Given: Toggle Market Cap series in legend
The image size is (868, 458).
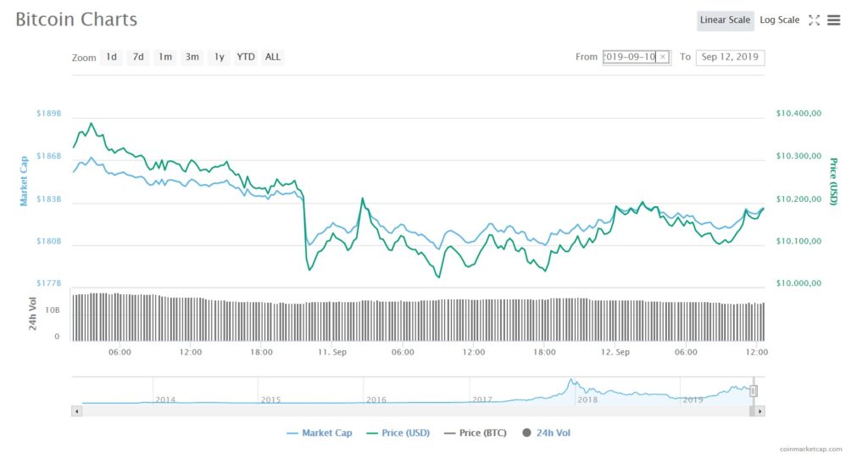Looking at the screenshot, I should coord(320,433).
